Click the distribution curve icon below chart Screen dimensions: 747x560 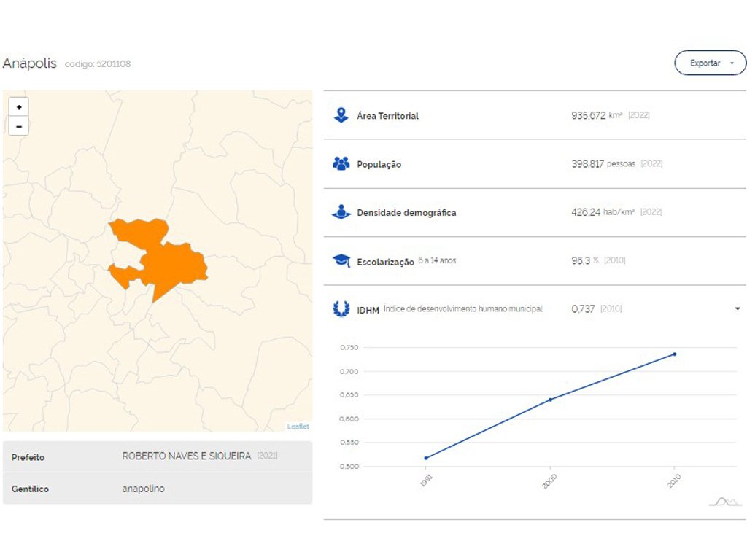point(724,501)
